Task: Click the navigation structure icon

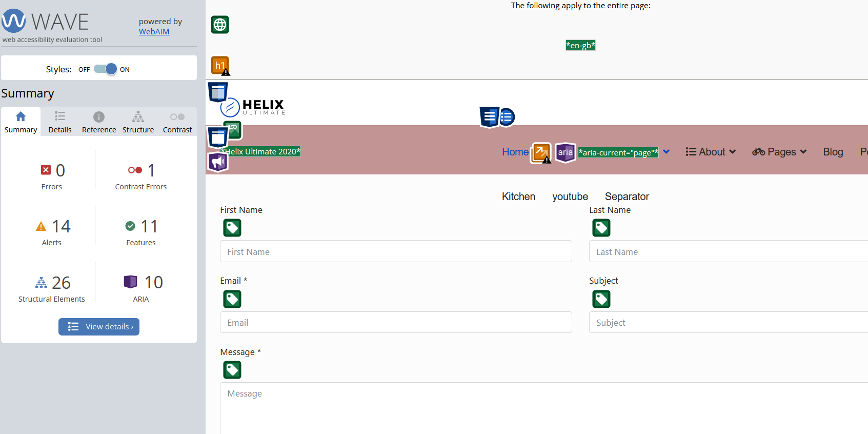Action: 490,117
